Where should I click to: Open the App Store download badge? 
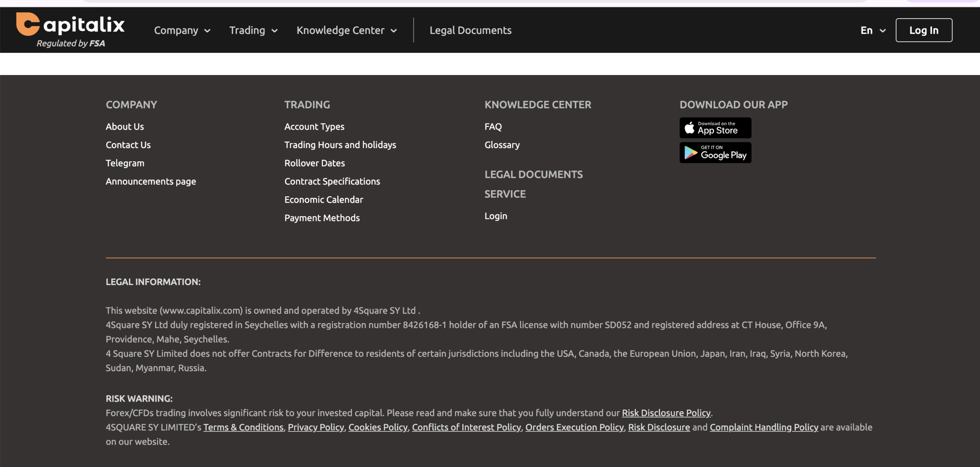tap(715, 128)
